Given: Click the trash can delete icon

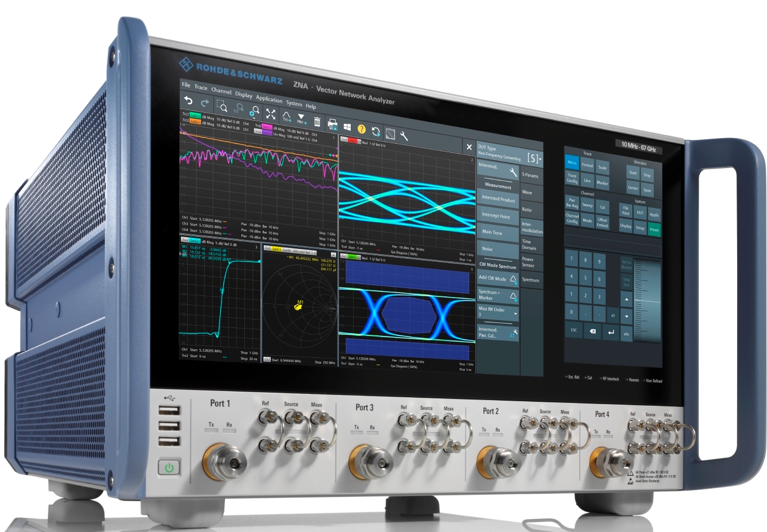Looking at the screenshot, I should 317,122.
